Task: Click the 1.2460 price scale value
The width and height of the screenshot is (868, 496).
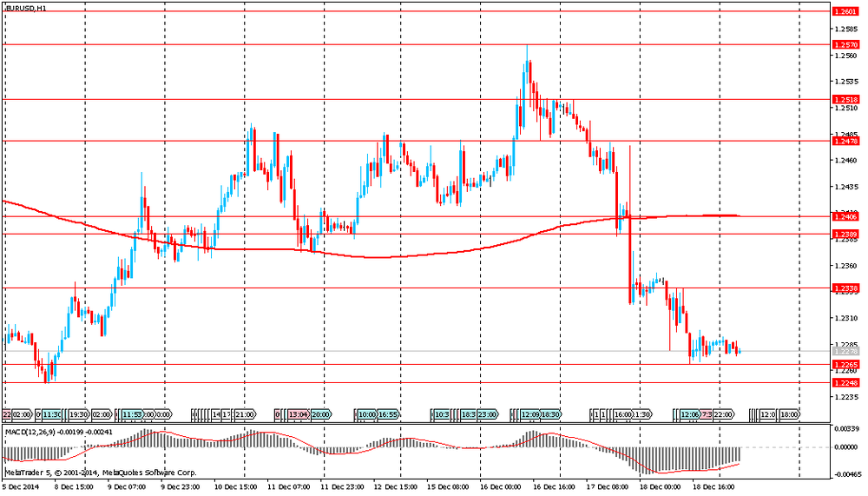Action: pos(845,161)
